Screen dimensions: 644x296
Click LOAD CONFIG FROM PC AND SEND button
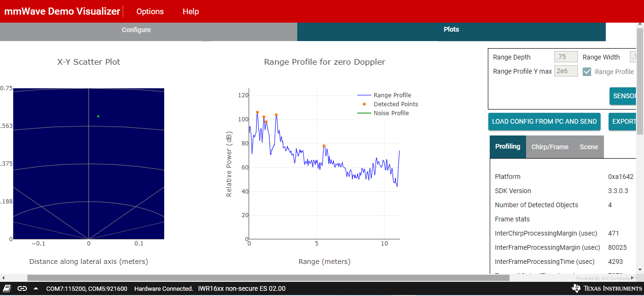544,121
